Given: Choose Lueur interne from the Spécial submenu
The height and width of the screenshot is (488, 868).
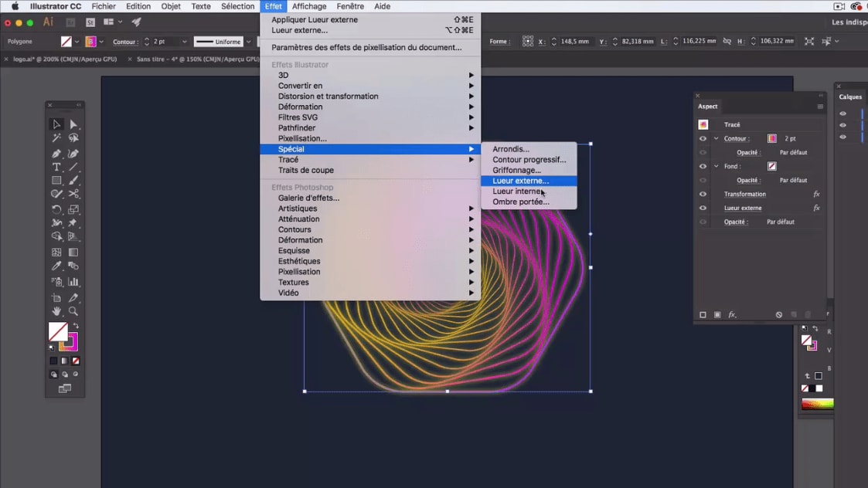Looking at the screenshot, I should click(517, 191).
